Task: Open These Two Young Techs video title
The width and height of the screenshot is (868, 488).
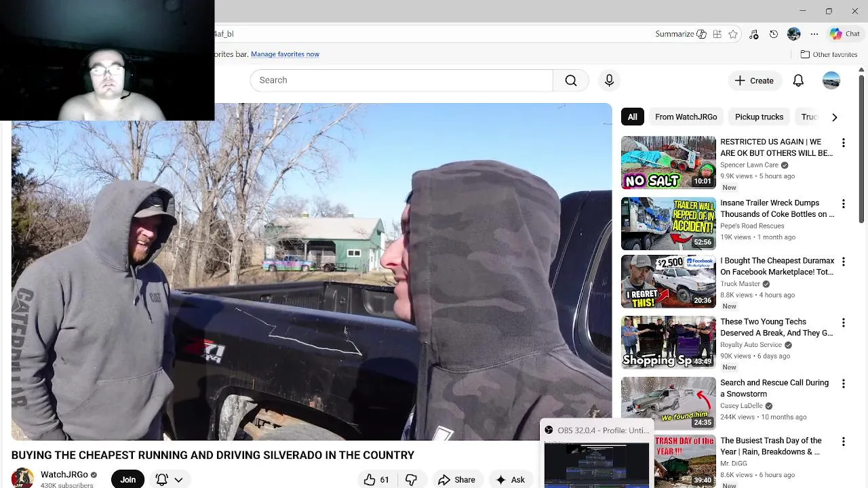Action: pos(776,327)
